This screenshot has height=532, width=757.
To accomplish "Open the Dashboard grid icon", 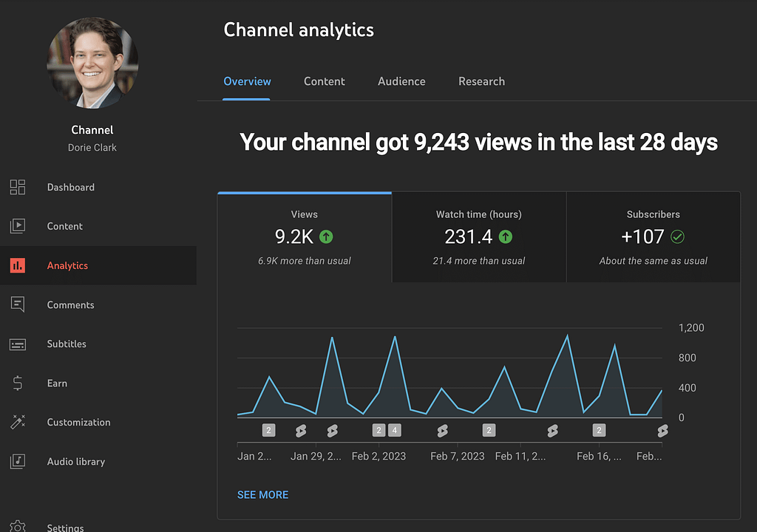I will pyautogui.click(x=18, y=187).
